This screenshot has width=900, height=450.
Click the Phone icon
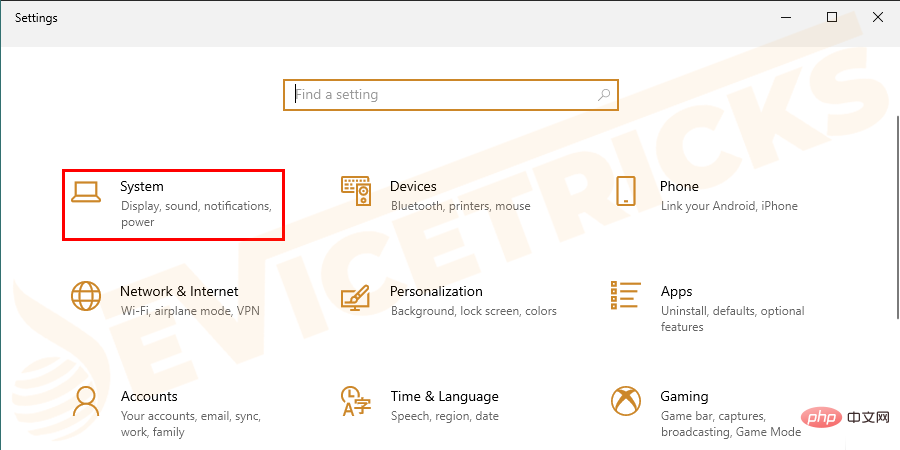(626, 191)
